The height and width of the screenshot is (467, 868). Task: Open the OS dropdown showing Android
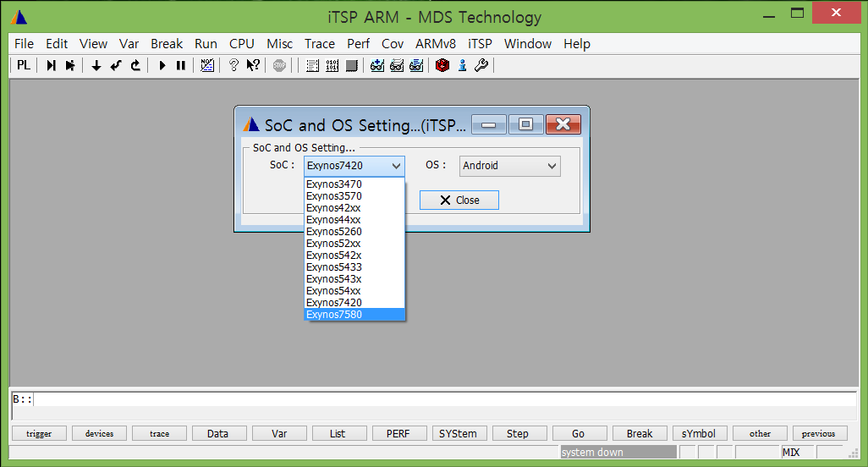[510, 166]
